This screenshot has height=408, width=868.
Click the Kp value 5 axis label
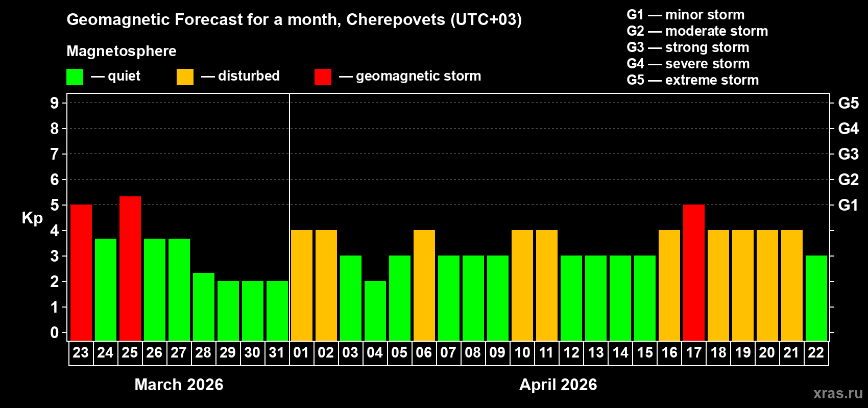click(55, 205)
